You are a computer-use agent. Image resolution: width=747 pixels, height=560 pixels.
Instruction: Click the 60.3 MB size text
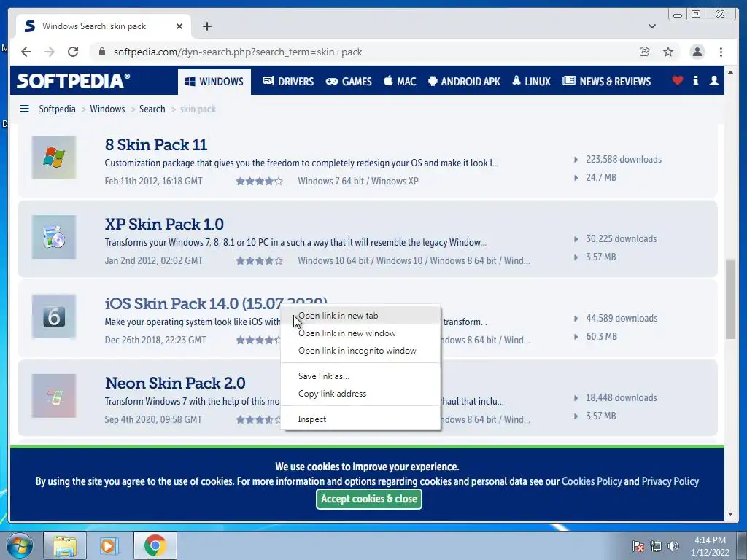tap(601, 337)
